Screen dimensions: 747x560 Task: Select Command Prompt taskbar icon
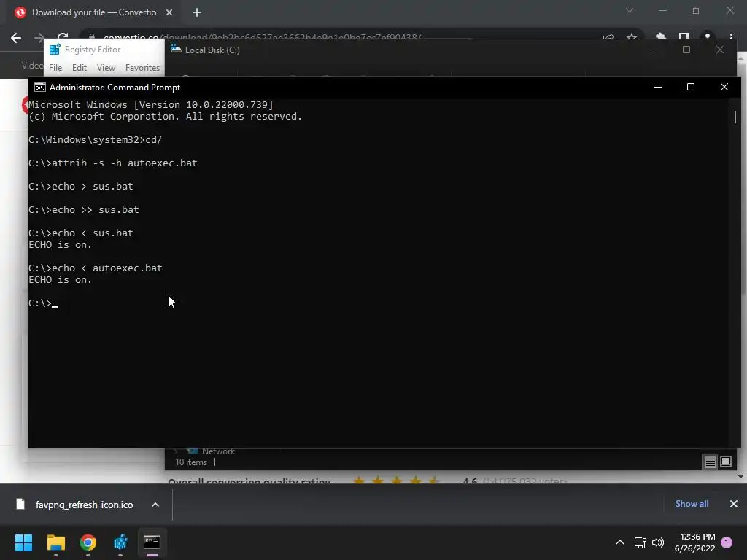(152, 542)
